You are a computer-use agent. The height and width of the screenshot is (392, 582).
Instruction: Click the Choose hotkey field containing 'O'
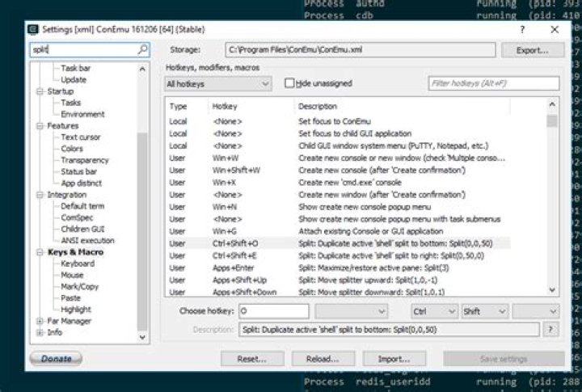point(274,311)
